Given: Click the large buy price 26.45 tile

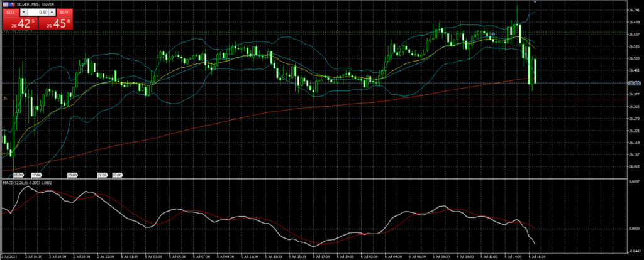Looking at the screenshot, I should (x=57, y=23).
